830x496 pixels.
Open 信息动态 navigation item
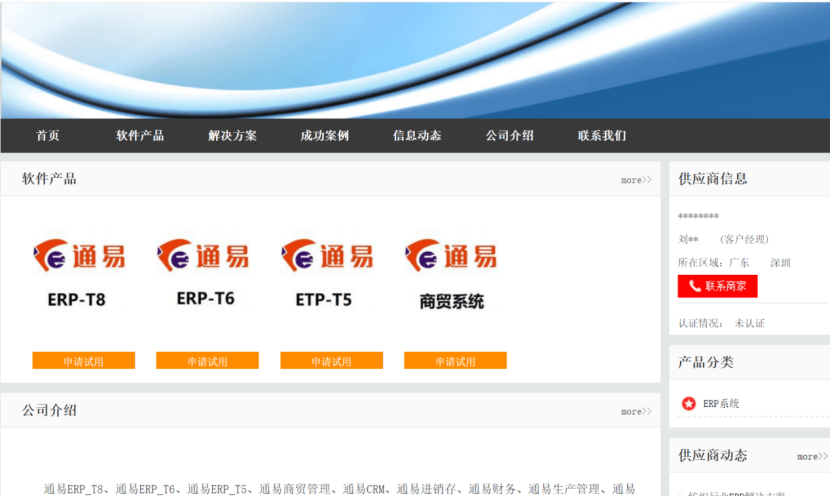pyautogui.click(x=417, y=136)
